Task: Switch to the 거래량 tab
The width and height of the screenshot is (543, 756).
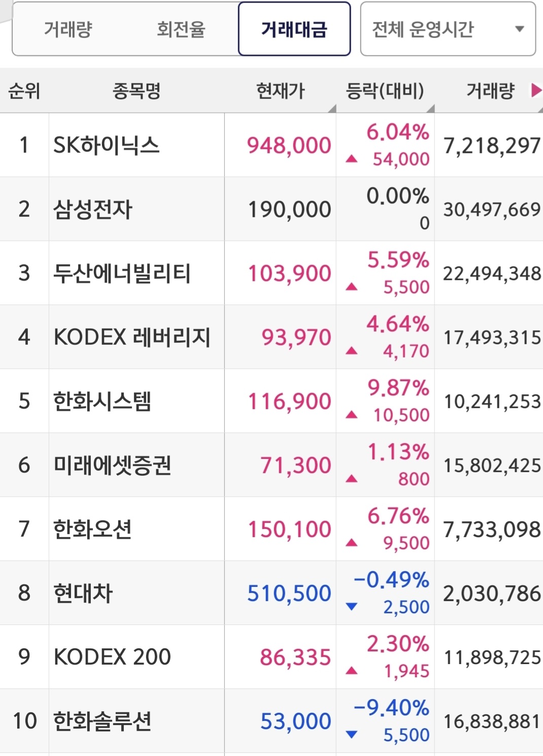Action: (68, 29)
